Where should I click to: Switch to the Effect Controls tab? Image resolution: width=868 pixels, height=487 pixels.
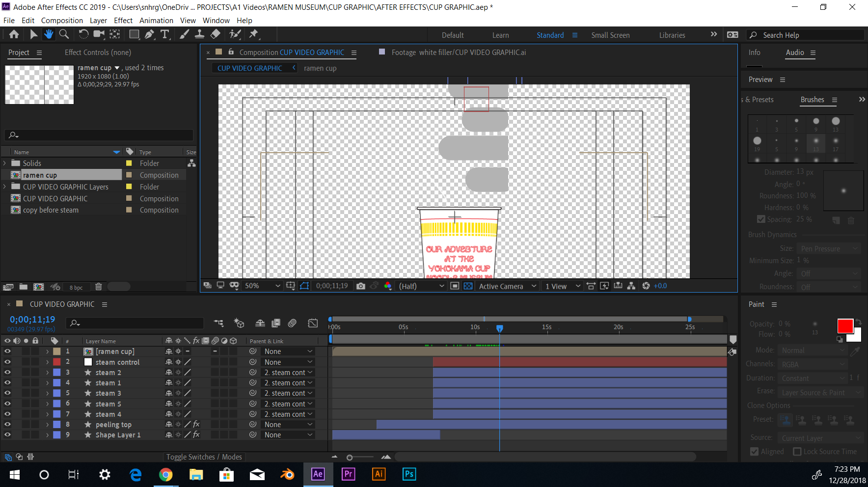[98, 53]
